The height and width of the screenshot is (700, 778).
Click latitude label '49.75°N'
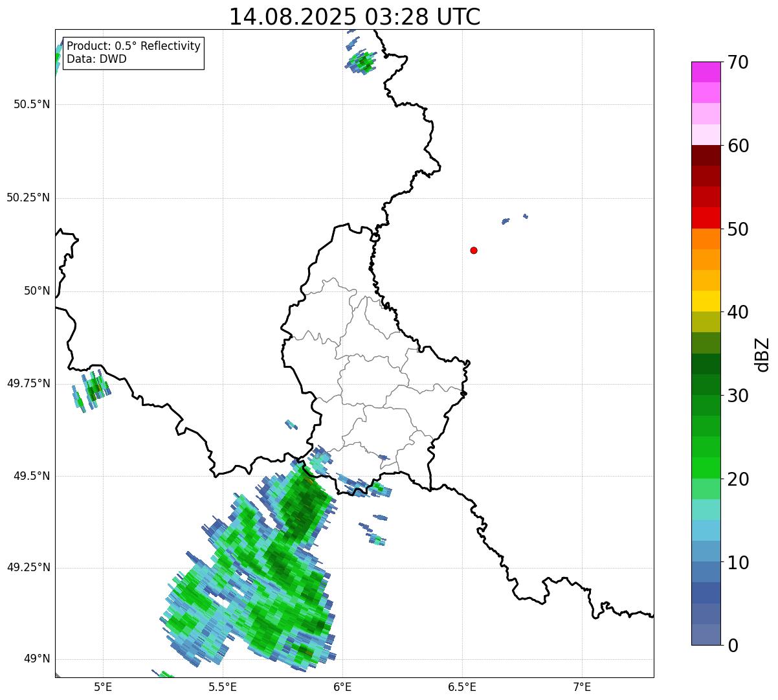(x=28, y=383)
